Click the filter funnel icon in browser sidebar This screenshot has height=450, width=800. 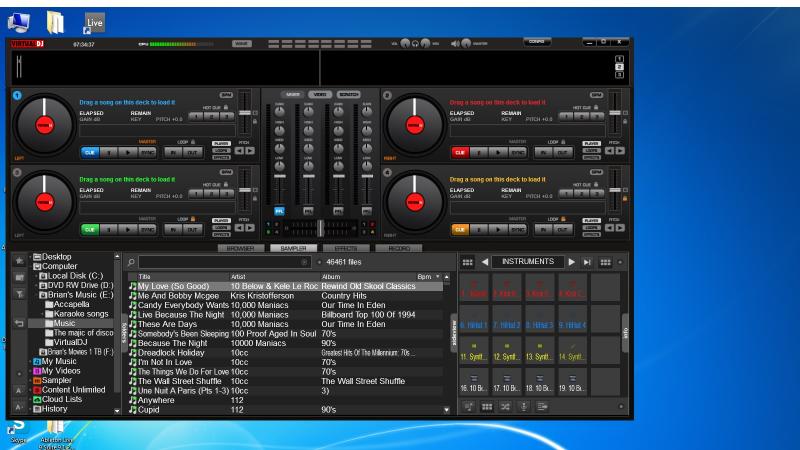(19, 294)
